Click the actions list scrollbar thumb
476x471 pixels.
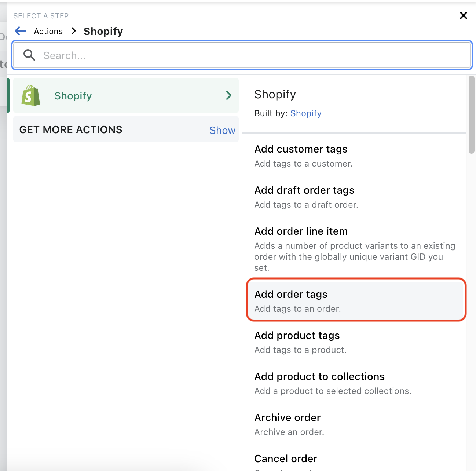click(472, 114)
